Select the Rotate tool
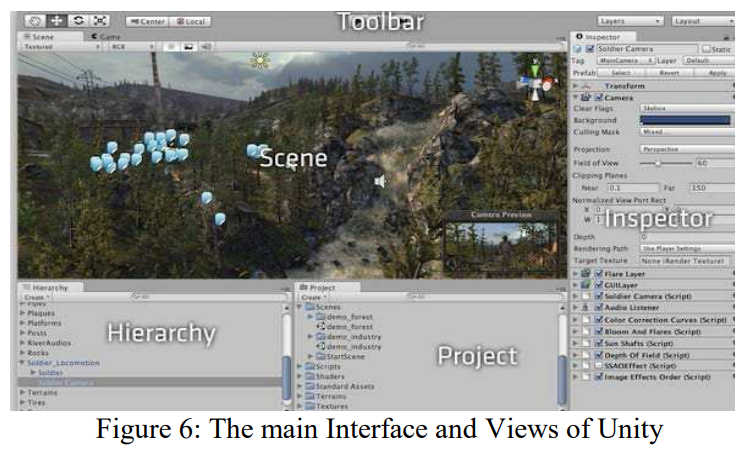Image resolution: width=740 pixels, height=450 pixels. 78,21
